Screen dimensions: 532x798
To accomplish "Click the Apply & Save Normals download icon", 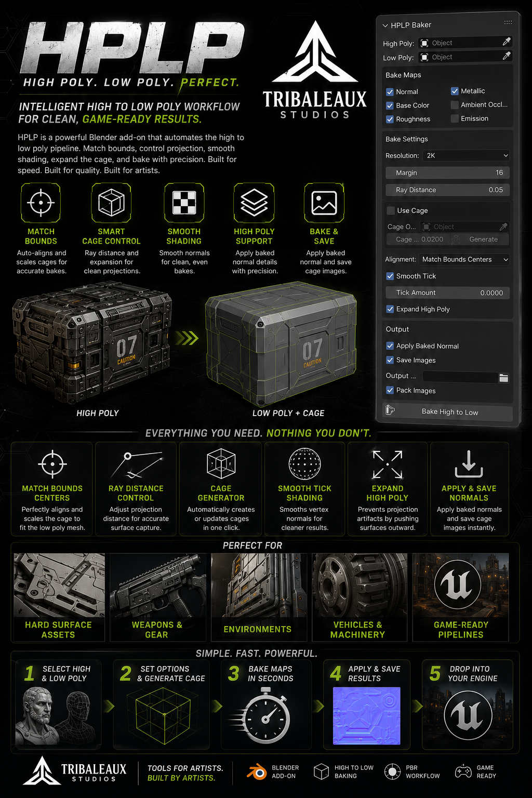I will (x=469, y=464).
